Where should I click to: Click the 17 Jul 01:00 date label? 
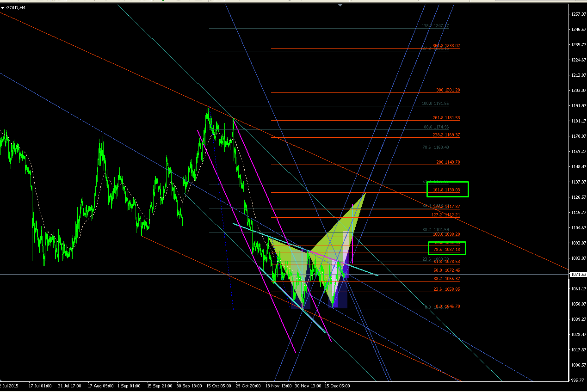(40, 385)
